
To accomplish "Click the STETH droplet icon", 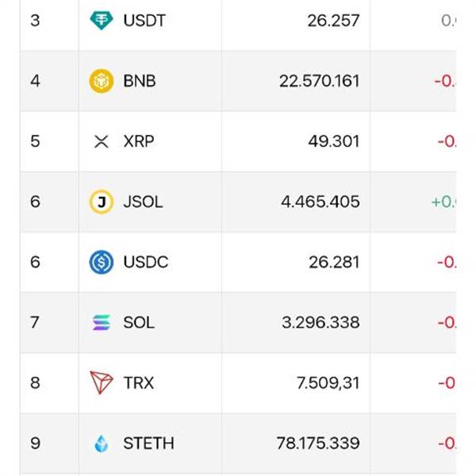I will tap(101, 443).
